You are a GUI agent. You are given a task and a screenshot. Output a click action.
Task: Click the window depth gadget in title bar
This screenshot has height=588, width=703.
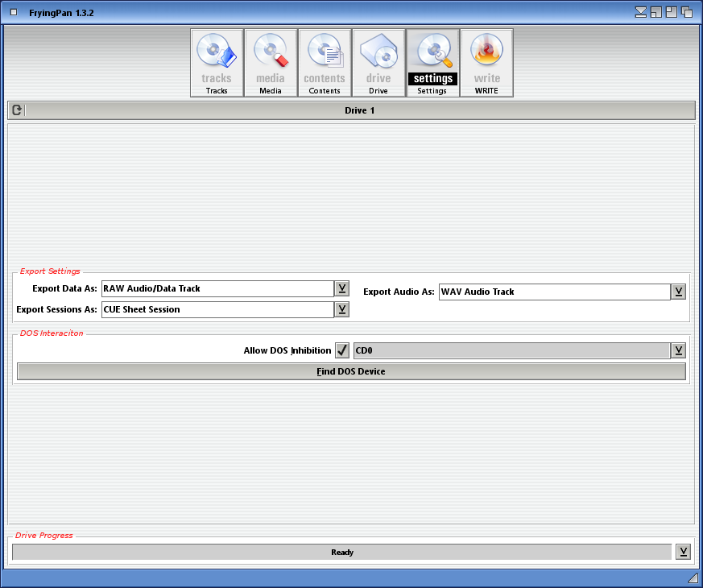[x=687, y=11]
